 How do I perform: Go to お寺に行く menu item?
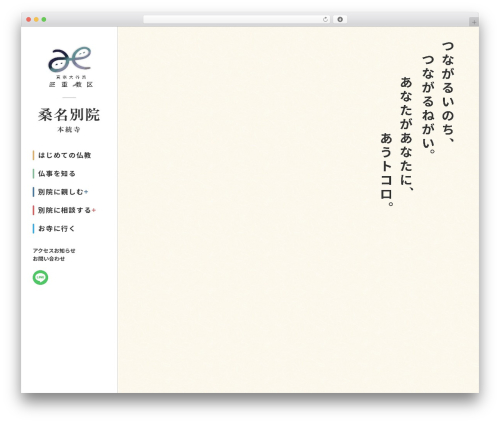[56, 229]
